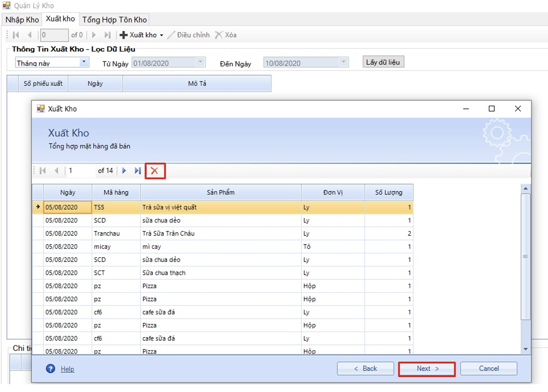Click Back button in wizard
The height and width of the screenshot is (392, 548).
coord(365,369)
